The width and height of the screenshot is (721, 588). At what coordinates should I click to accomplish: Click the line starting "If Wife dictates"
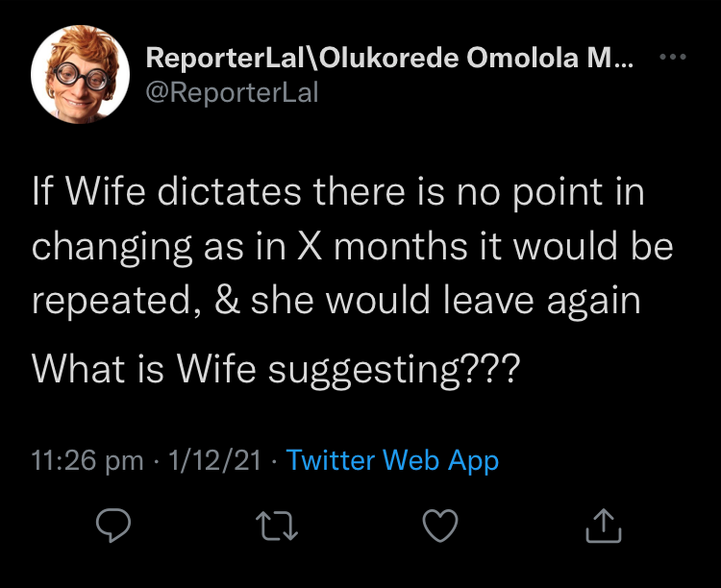[337, 192]
